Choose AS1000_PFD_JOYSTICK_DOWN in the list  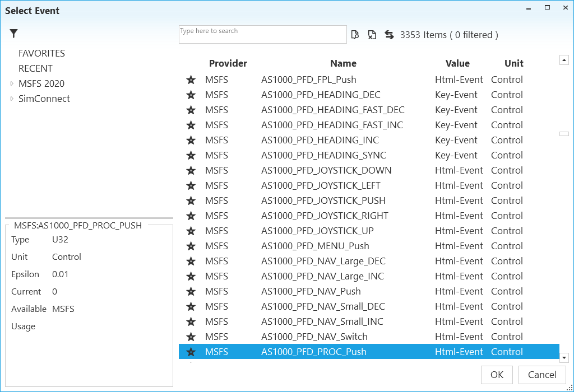click(326, 170)
